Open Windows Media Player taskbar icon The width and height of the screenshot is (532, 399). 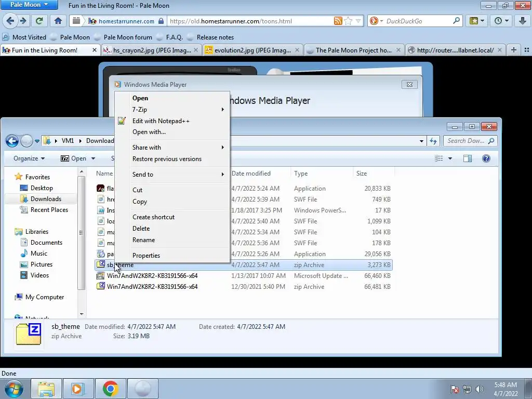(78, 389)
